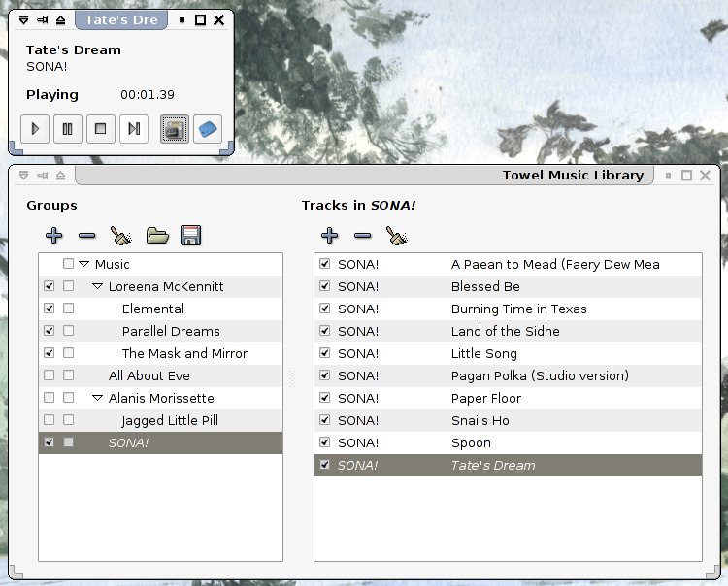Collapse the Loreena McKennitt group

pos(97,286)
